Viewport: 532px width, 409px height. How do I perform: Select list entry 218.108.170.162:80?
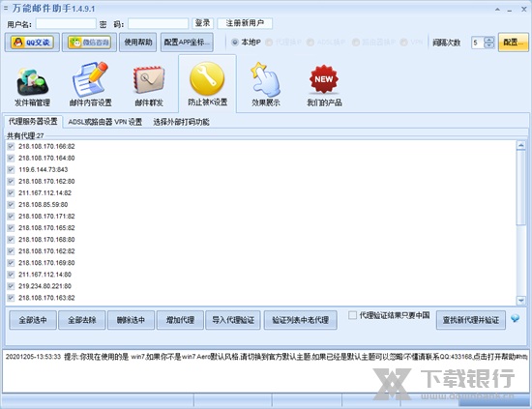tap(46, 182)
